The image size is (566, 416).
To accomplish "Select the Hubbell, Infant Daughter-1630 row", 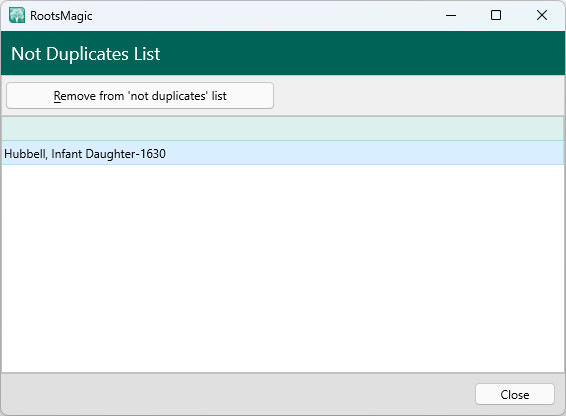I will point(283,153).
